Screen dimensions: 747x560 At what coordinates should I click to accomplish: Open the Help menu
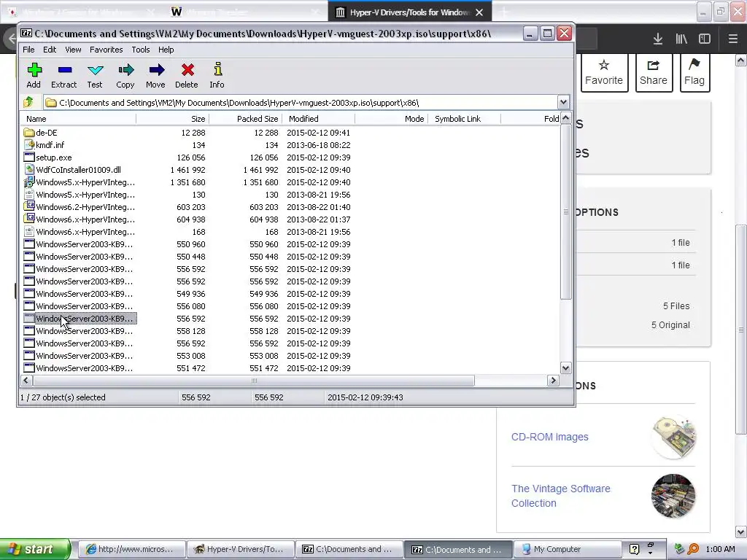pos(166,50)
